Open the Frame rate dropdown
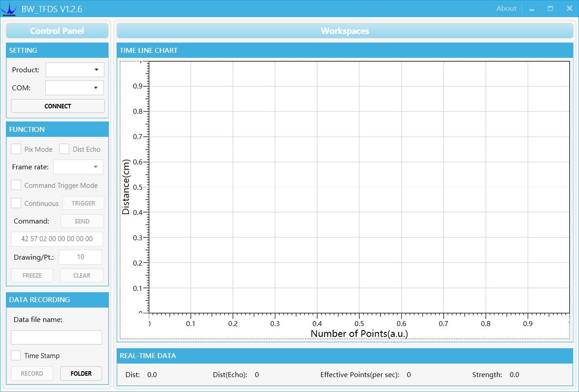The height and width of the screenshot is (392, 579). tap(79, 167)
